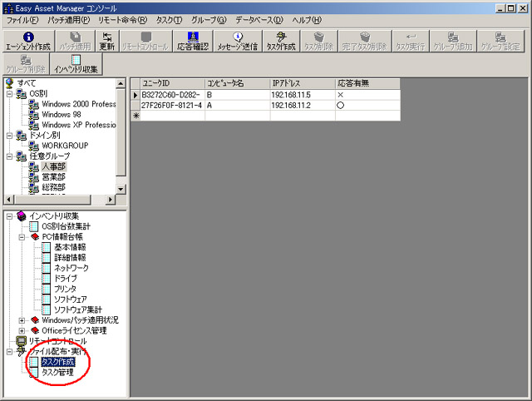Click the グループ追加 toolbar button
The width and height of the screenshot is (532, 401).
pyautogui.click(x=453, y=42)
